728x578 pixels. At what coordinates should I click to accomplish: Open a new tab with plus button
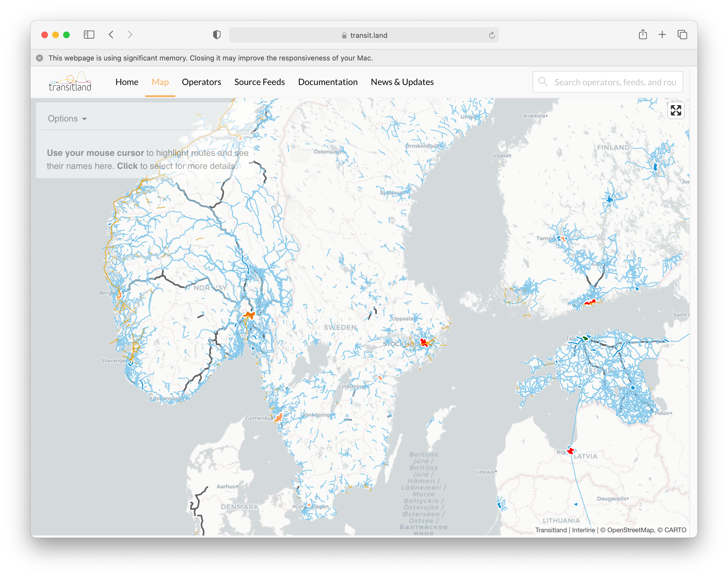(662, 35)
